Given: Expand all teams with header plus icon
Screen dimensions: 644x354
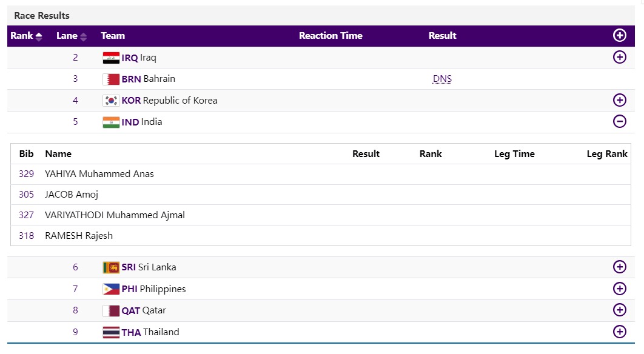Looking at the screenshot, I should click(619, 36).
